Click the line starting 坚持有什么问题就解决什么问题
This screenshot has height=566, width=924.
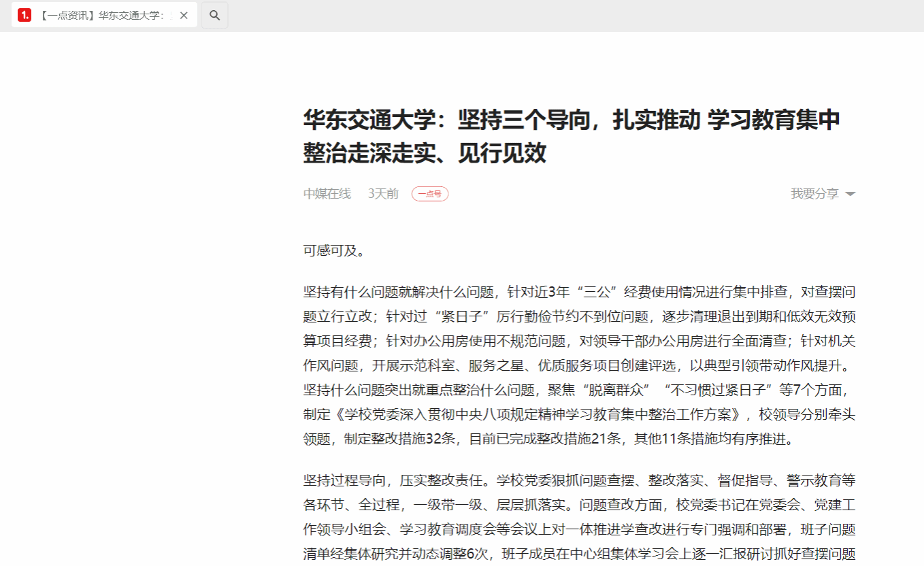578,293
